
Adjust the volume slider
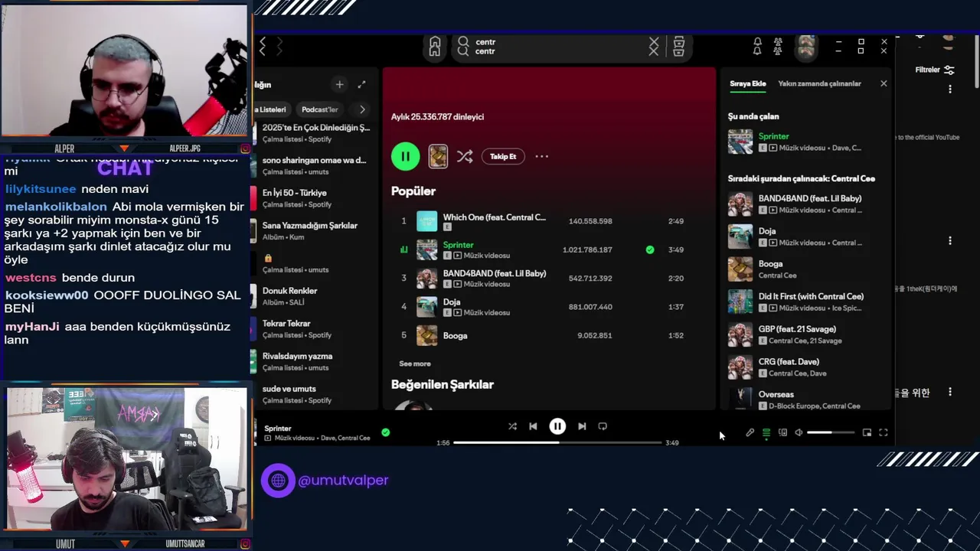831,433
